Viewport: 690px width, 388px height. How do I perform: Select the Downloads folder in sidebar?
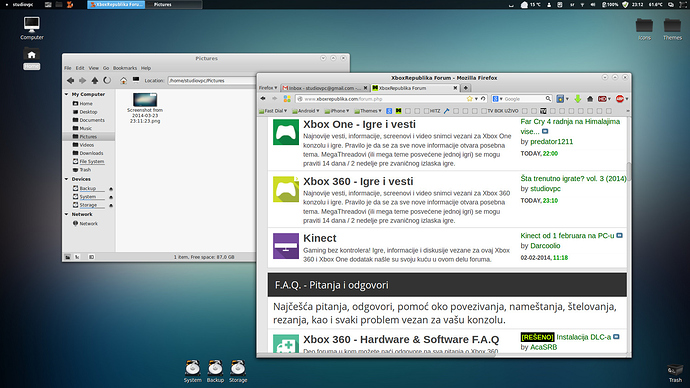point(91,153)
